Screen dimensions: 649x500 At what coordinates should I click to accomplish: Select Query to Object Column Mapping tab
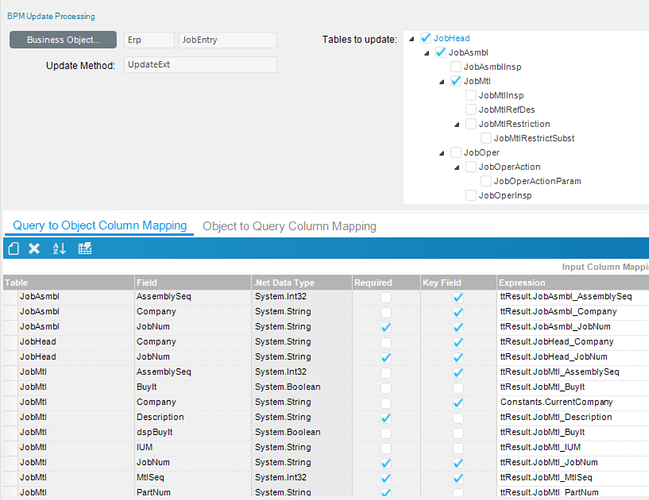point(100,226)
